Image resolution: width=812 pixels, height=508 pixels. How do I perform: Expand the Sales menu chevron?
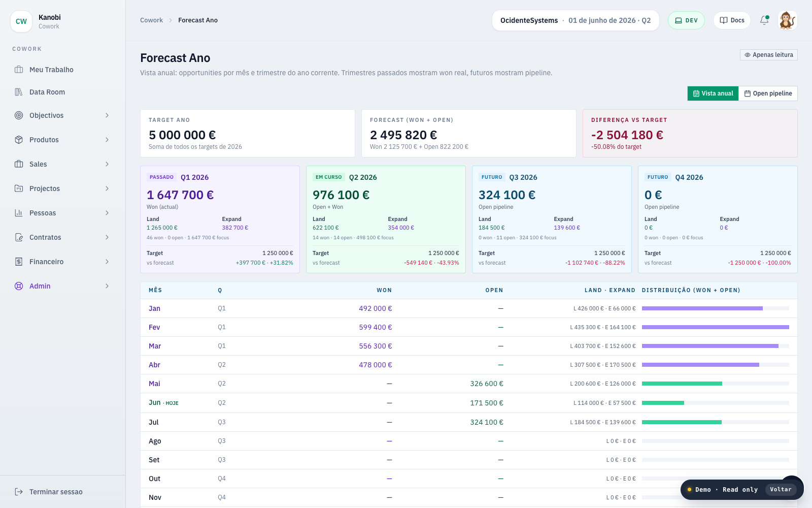[107, 164]
